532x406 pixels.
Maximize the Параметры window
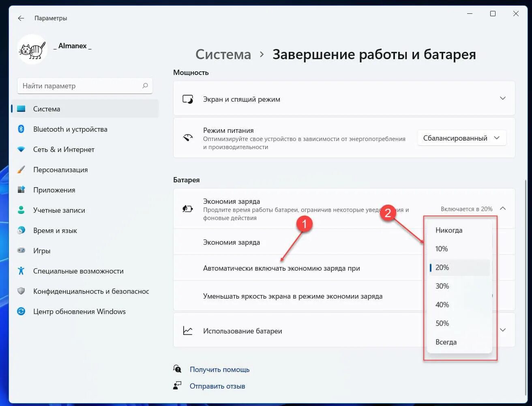tap(493, 13)
